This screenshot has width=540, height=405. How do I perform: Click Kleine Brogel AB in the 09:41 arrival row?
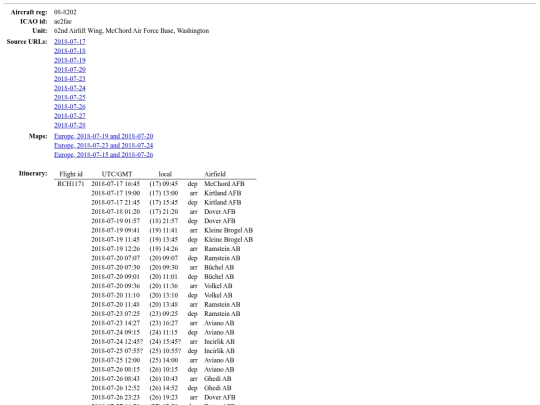coord(228,230)
